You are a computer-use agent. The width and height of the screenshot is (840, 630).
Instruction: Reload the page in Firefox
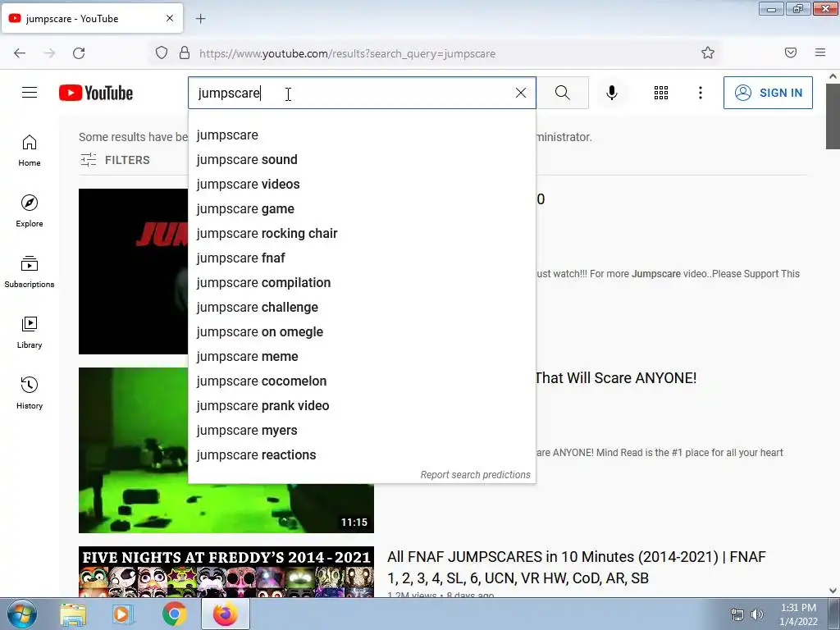click(79, 53)
